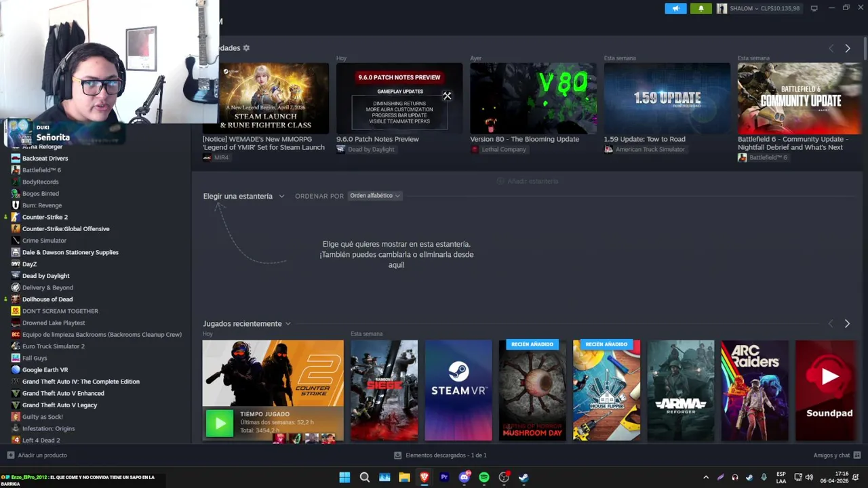Open 9.6.0 Patch Notes Preview news card

tap(399, 98)
